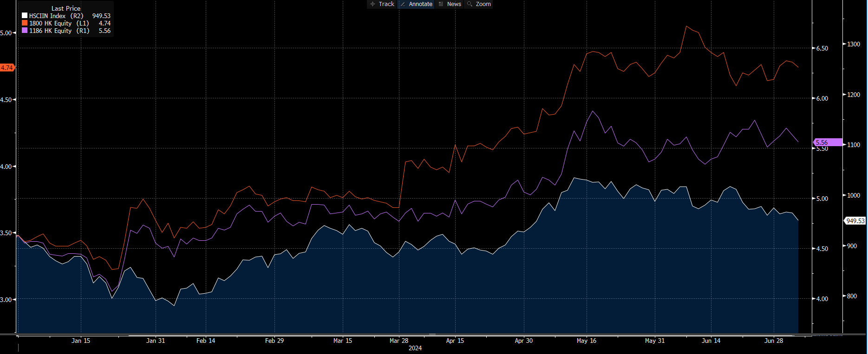Click the Mar 28 date on time axis

tap(399, 341)
